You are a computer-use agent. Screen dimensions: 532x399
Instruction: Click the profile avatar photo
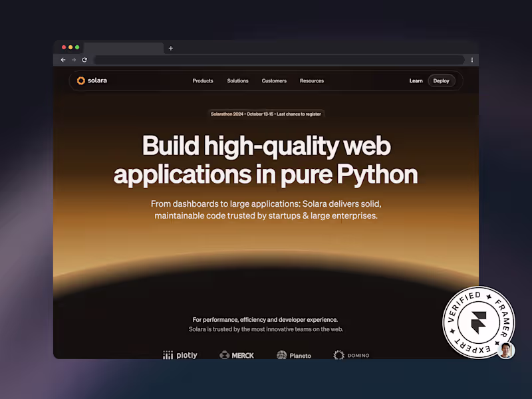(507, 350)
